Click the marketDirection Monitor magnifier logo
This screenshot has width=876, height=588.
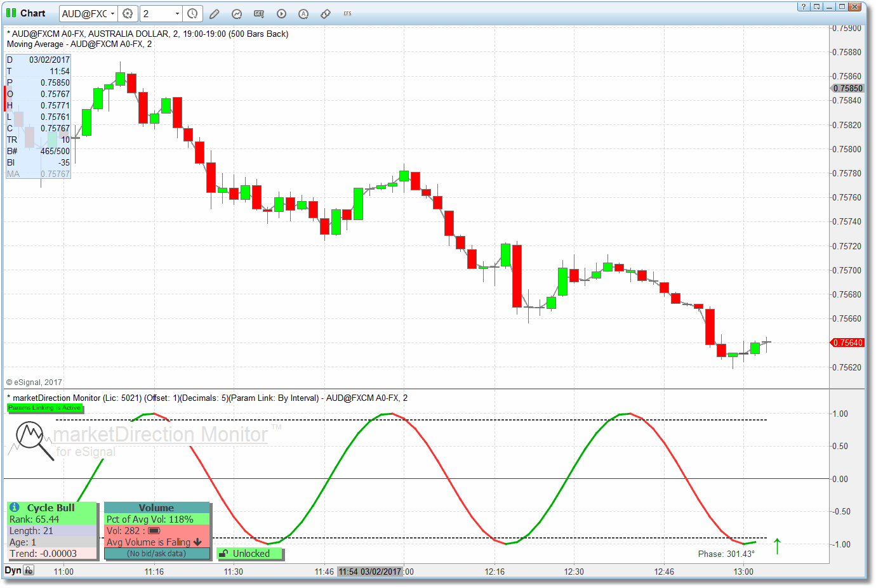point(34,440)
